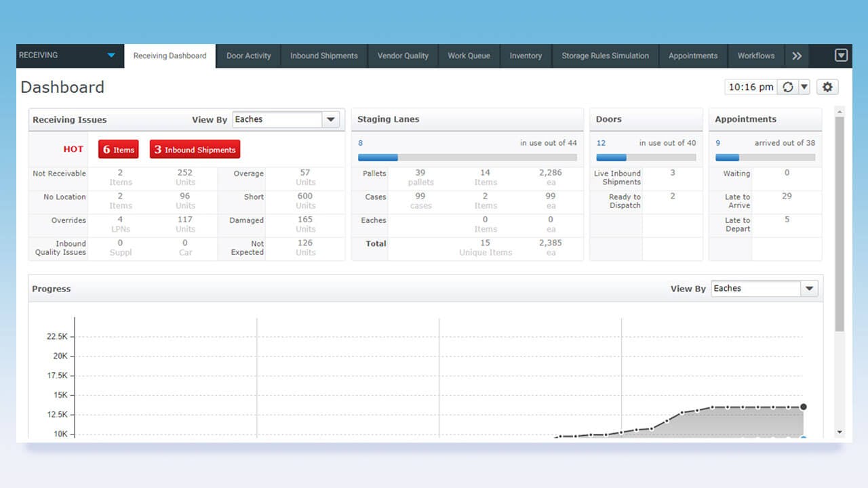Open the Progress View By Eaches dropdown
868x488 pixels.
pos(809,288)
